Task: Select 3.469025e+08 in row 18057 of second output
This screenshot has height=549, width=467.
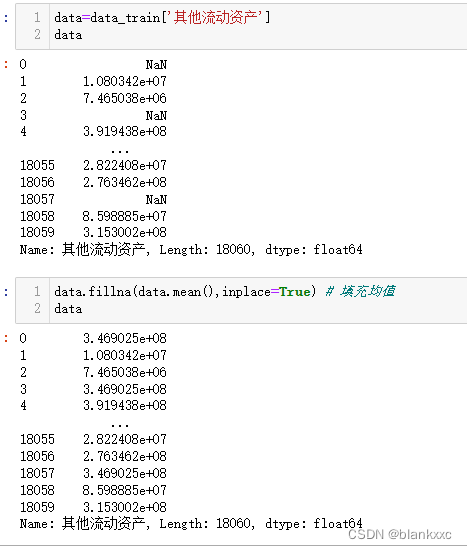Action: point(125,473)
